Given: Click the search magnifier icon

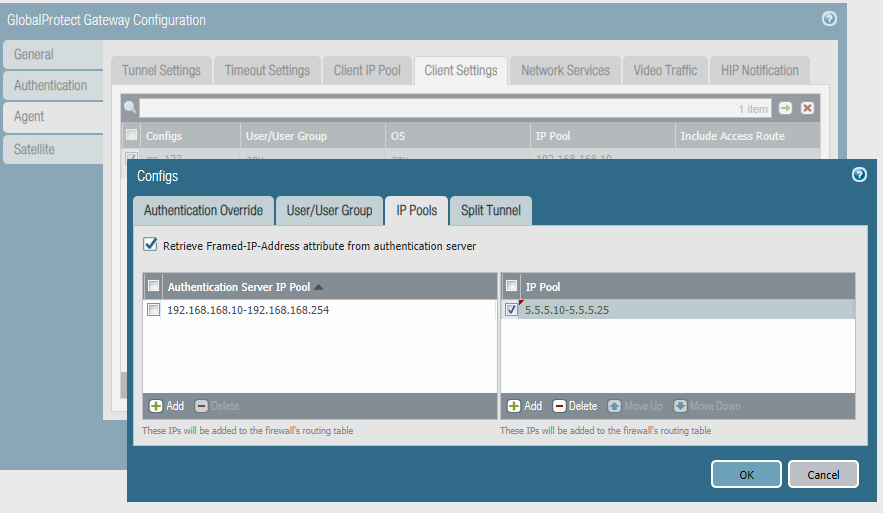Looking at the screenshot, I should 130,108.
